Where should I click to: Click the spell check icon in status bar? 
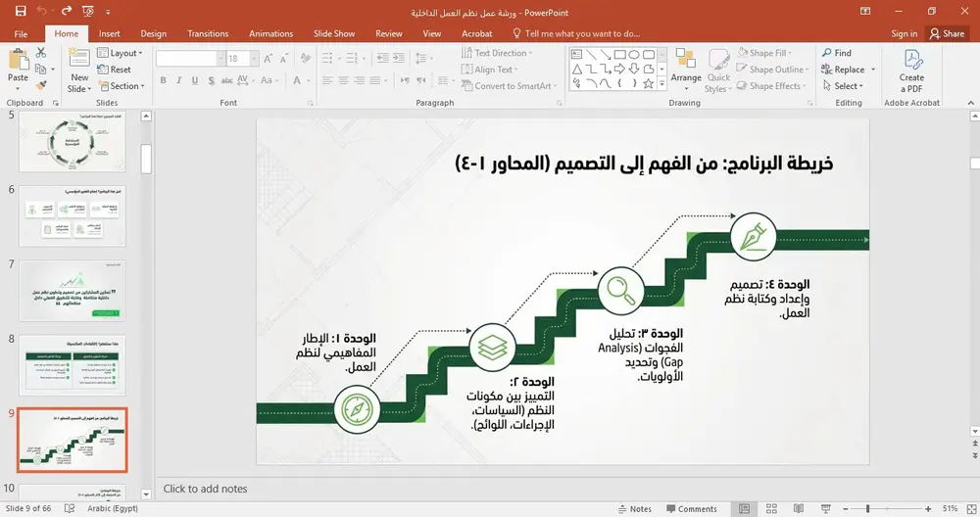pyautogui.click(x=70, y=508)
